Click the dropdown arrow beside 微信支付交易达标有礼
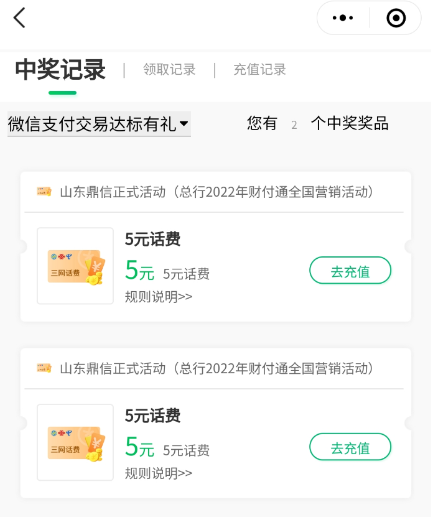Viewport: 431px width, 517px height. coord(184,124)
